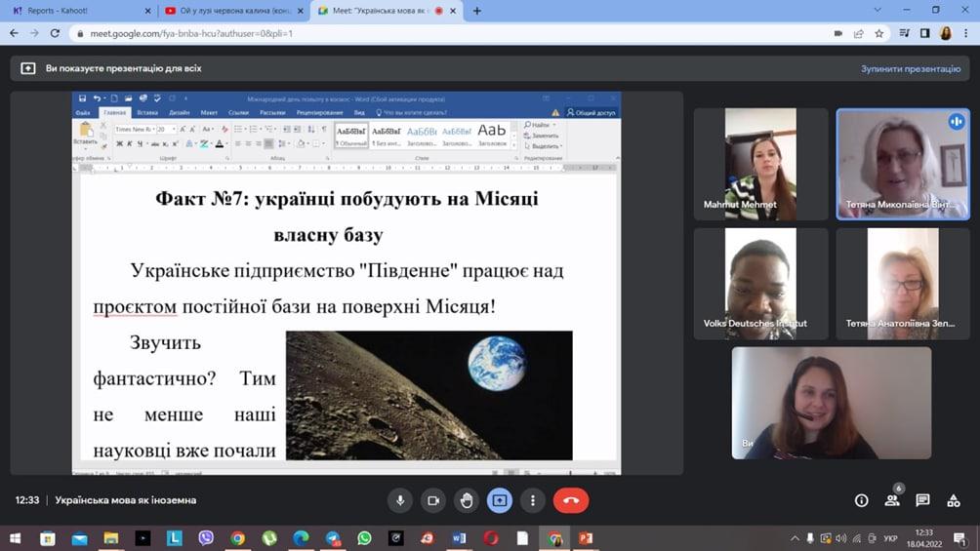Image resolution: width=980 pixels, height=551 pixels.
Task: Open Viber from the Windows taskbar
Action: (206, 537)
